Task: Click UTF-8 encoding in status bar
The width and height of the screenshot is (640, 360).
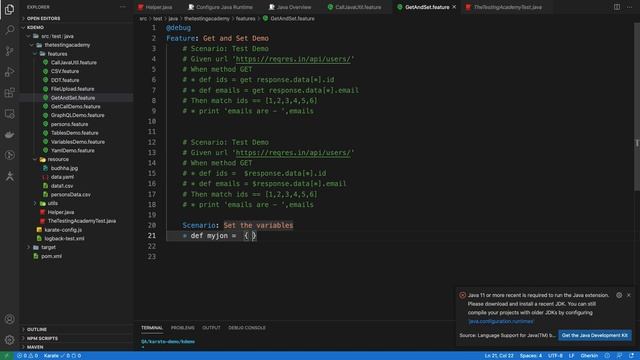Action: 555,356
